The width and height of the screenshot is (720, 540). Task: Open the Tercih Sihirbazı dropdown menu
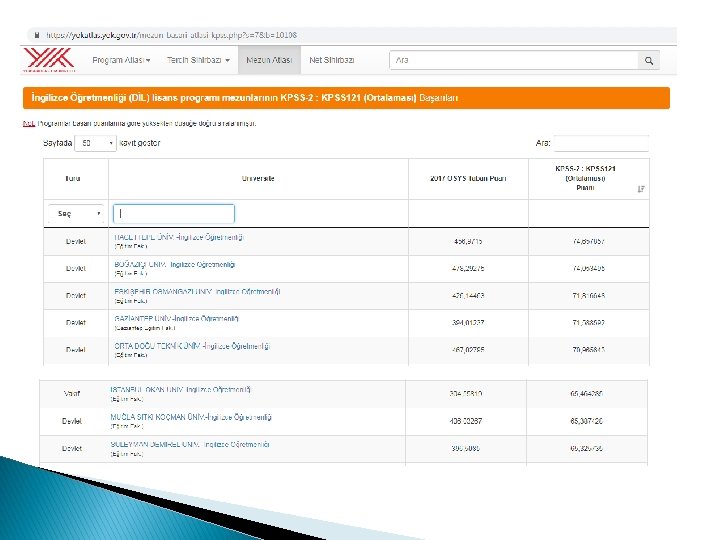click(198, 60)
